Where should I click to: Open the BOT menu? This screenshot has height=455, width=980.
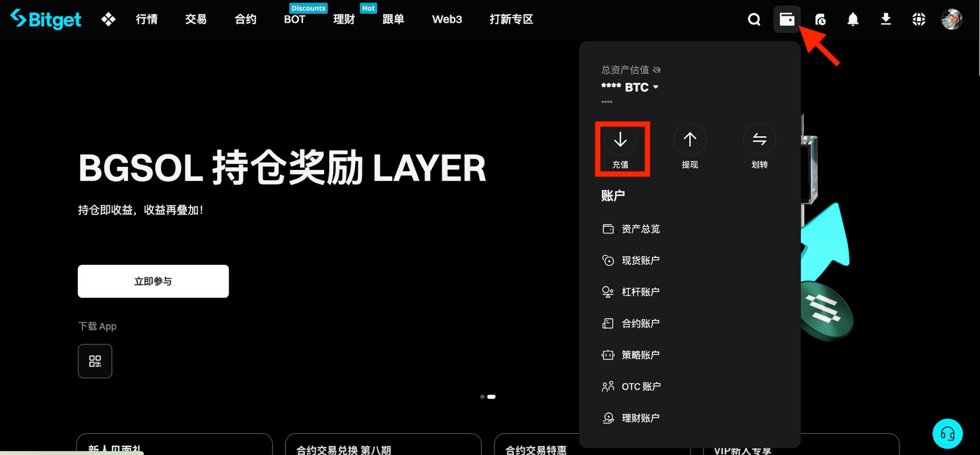click(x=295, y=19)
